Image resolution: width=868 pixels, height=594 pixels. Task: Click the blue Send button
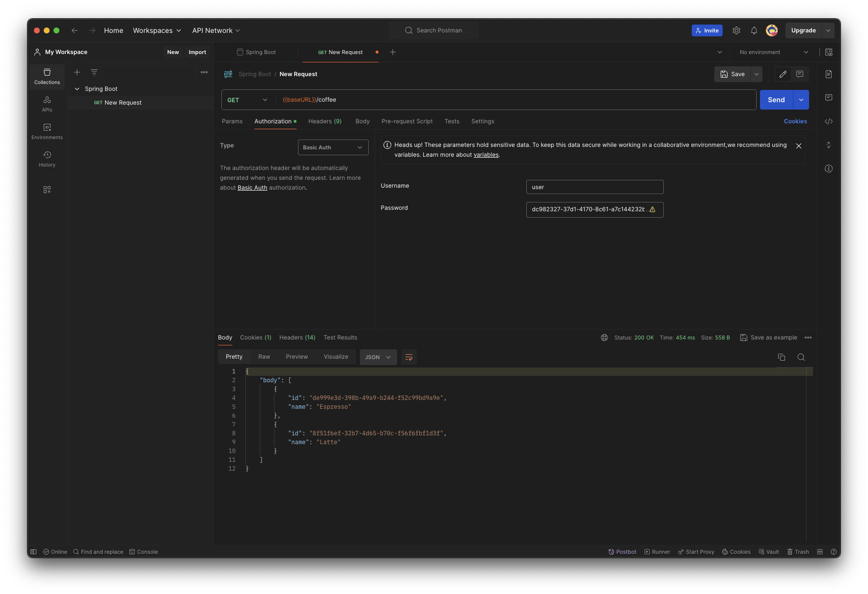776,100
